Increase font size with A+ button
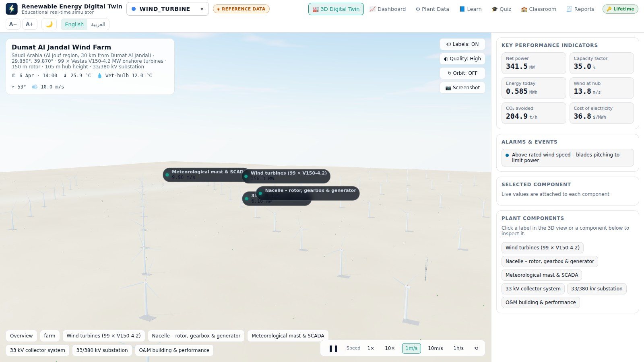The image size is (644, 362). click(x=30, y=24)
